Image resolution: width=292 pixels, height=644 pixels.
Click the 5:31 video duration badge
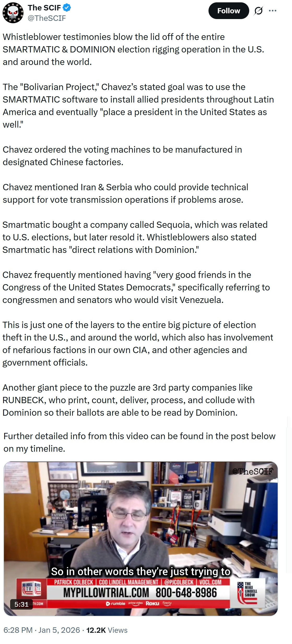pyautogui.click(x=21, y=604)
